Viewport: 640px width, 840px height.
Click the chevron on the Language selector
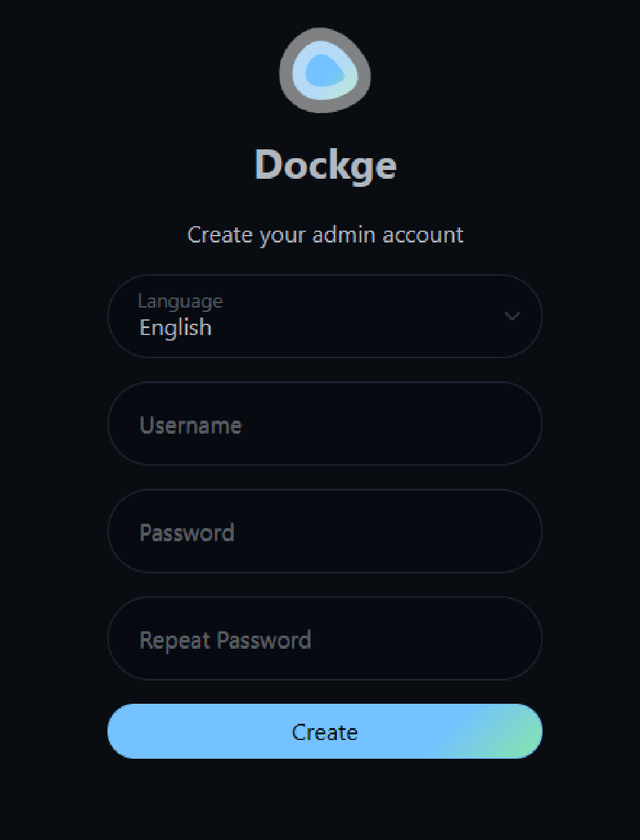tap(512, 316)
